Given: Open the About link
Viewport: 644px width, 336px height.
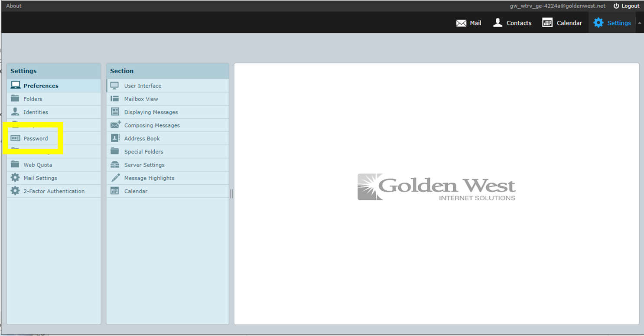Looking at the screenshot, I should [13, 6].
